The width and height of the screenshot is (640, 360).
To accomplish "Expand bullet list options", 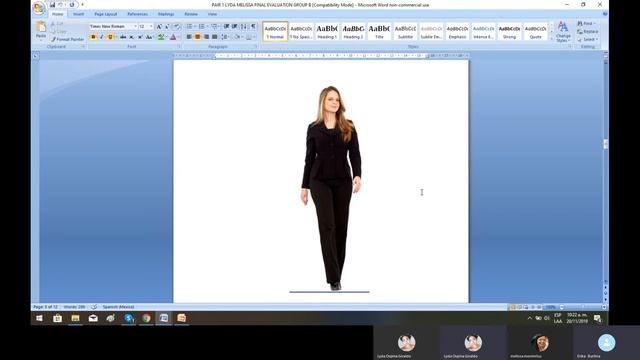I will tap(195, 27).
